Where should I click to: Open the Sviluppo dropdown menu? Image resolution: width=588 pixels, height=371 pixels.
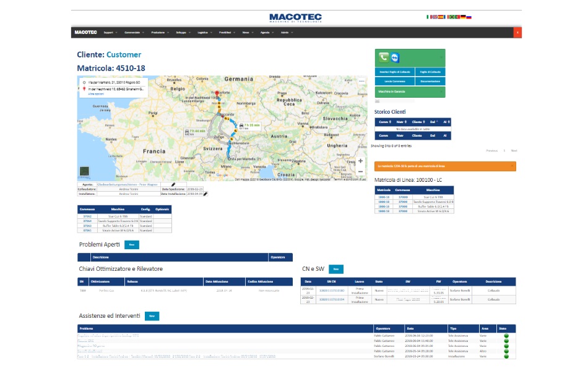pos(183,33)
